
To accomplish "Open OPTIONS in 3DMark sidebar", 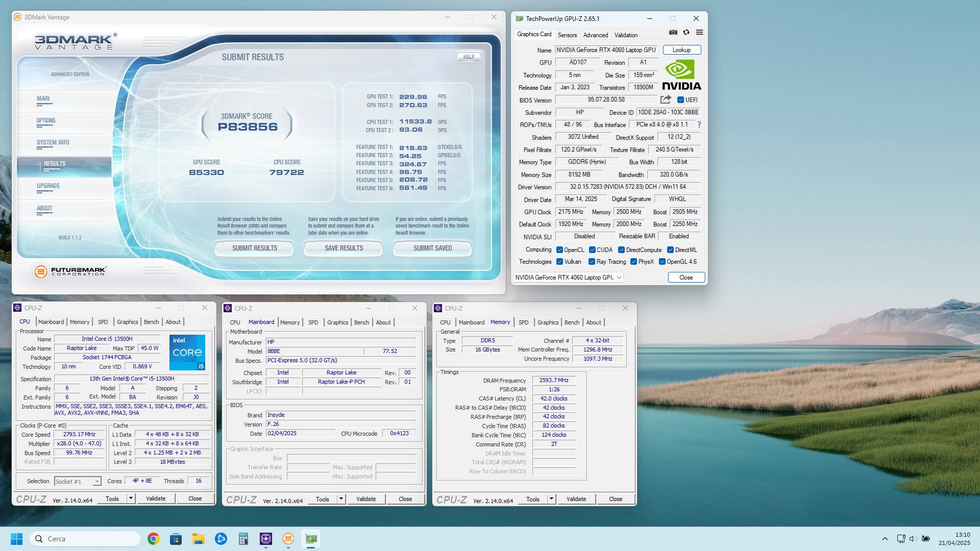I will pyautogui.click(x=46, y=121).
